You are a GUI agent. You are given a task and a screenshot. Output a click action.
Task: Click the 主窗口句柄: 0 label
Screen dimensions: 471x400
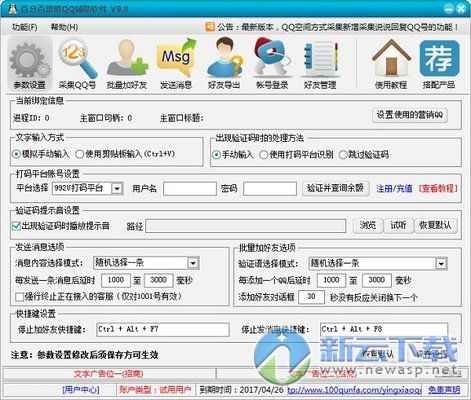[x=106, y=118]
